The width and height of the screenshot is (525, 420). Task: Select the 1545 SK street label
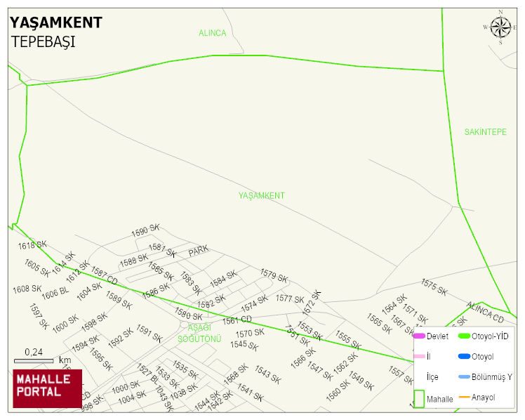(244, 346)
